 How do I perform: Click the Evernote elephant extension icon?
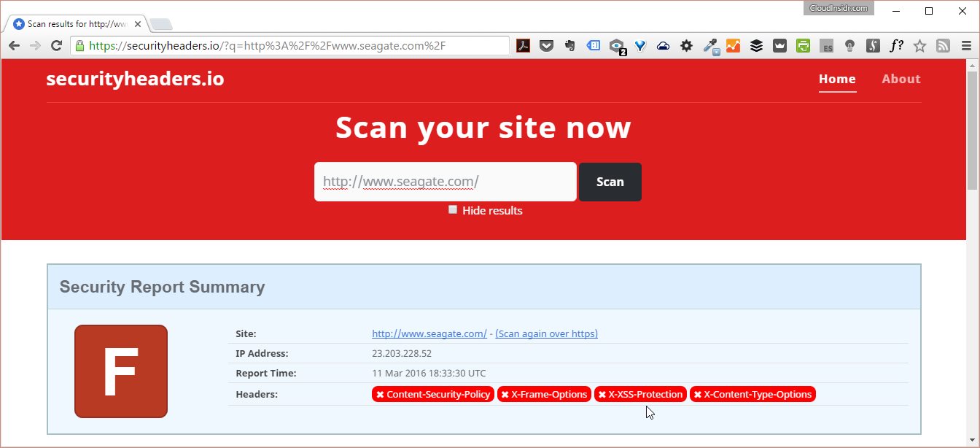569,46
